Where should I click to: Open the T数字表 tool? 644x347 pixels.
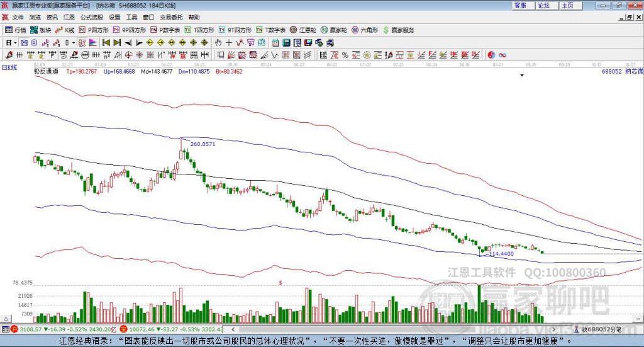tap(270, 30)
